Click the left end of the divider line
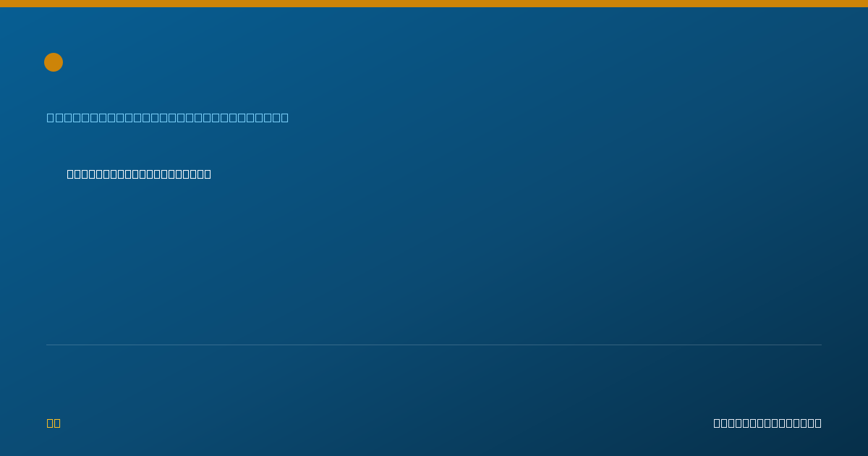Screen dimensions: 868x456 (48, 345)
